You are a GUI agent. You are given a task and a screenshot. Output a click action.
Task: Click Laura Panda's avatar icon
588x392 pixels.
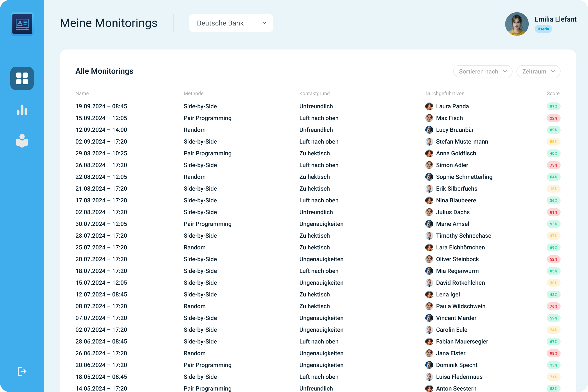click(429, 106)
